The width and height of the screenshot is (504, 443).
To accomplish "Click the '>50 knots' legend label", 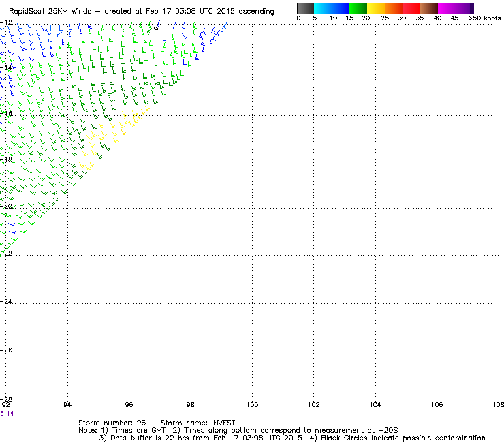I will (x=484, y=18).
